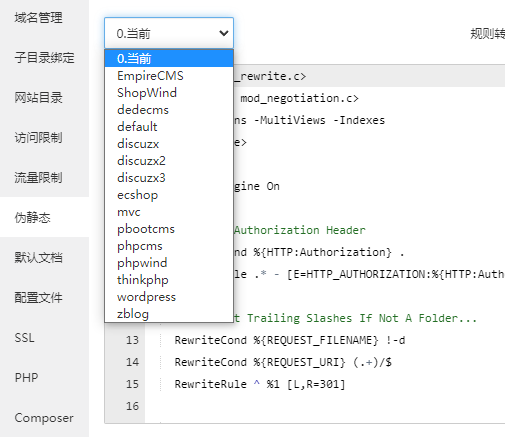Open the Composer sidebar tab
This screenshot has width=505, height=437.
tap(44, 417)
